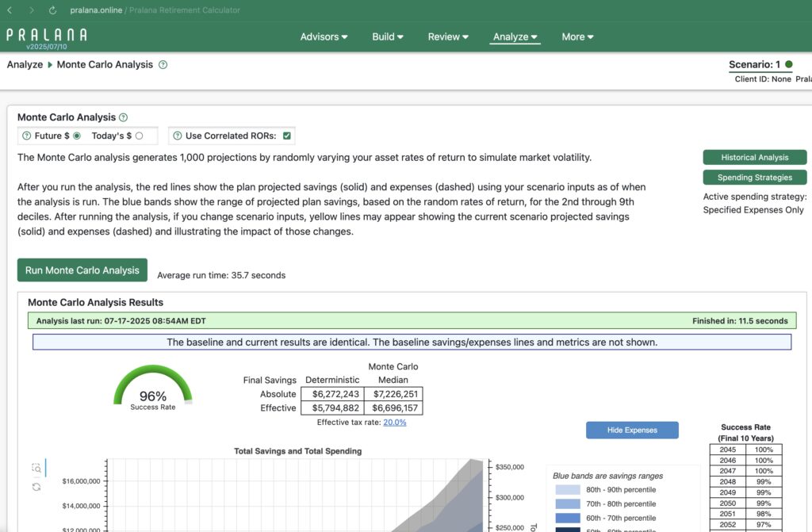Image resolution: width=812 pixels, height=532 pixels.
Task: Click the Monte Carlo Analysis Results heading
Action: 95,303
